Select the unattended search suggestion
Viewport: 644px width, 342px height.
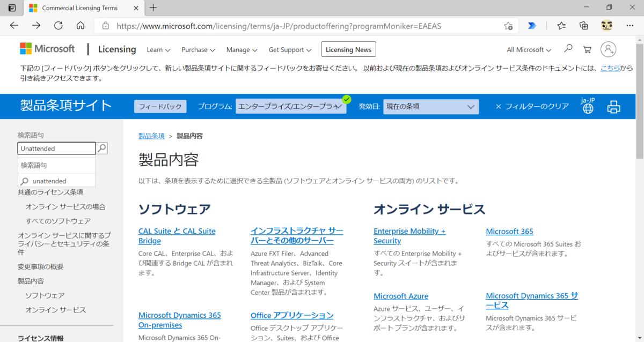point(56,181)
